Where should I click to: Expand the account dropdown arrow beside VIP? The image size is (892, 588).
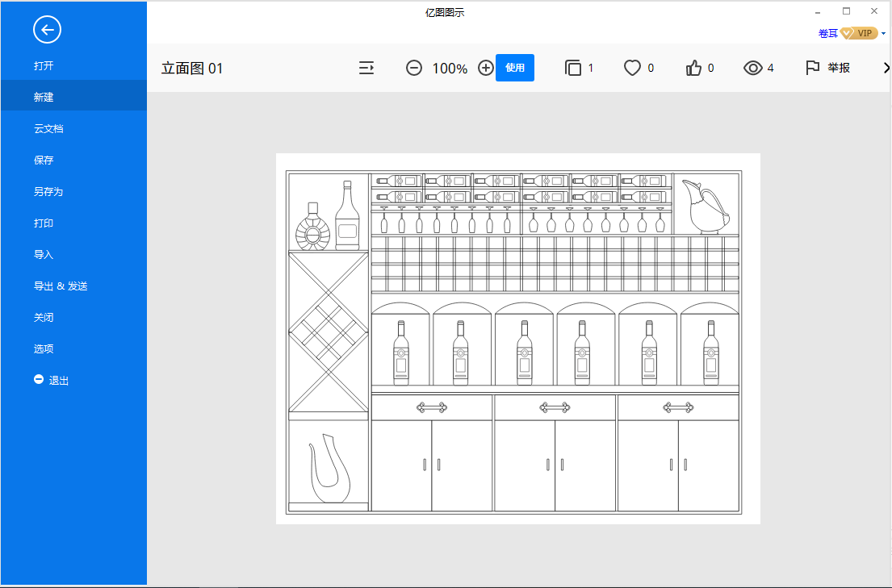[x=883, y=33]
